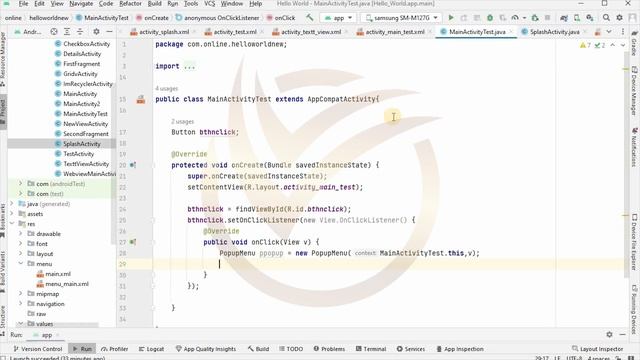The image size is (640, 360).
Task: Open the Profiler tool window
Action: 115,349
